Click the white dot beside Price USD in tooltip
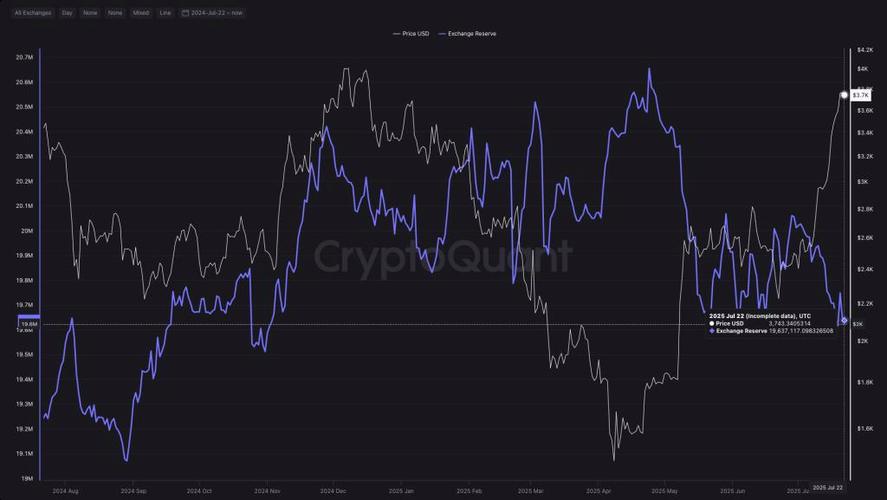Viewport: 887px width, 500px height. pyautogui.click(x=712, y=324)
